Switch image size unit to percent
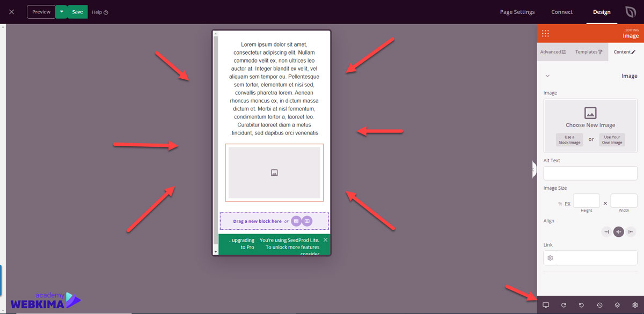Image resolution: width=644 pixels, height=314 pixels. (x=560, y=204)
